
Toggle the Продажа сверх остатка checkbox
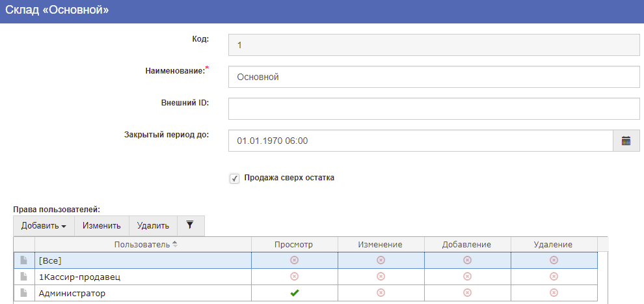(235, 178)
